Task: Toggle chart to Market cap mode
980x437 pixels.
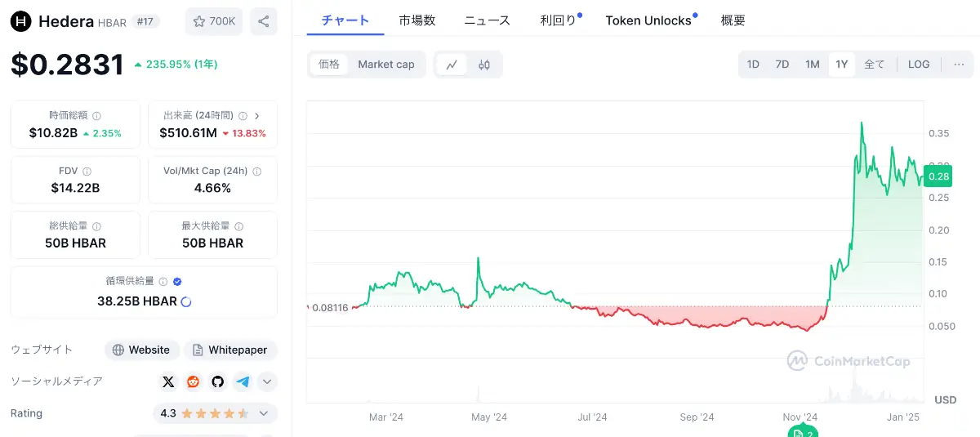Action: tap(386, 65)
